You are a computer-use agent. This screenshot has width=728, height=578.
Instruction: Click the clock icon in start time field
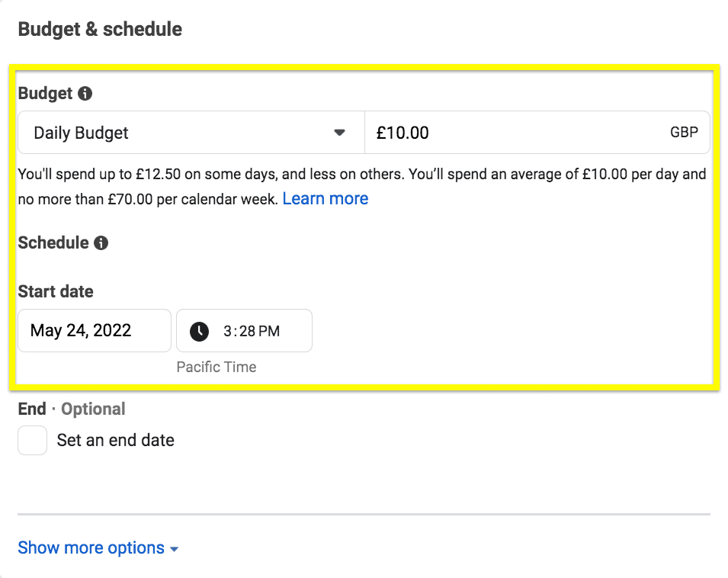pos(199,332)
